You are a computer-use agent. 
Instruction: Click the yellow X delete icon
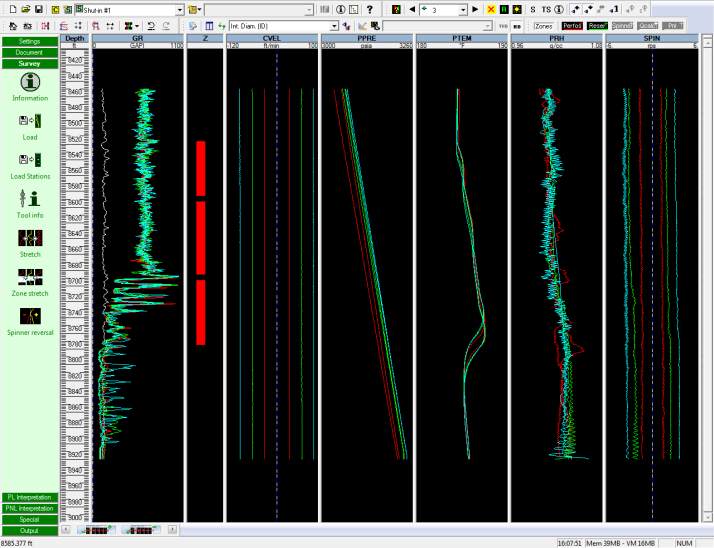[491, 9]
